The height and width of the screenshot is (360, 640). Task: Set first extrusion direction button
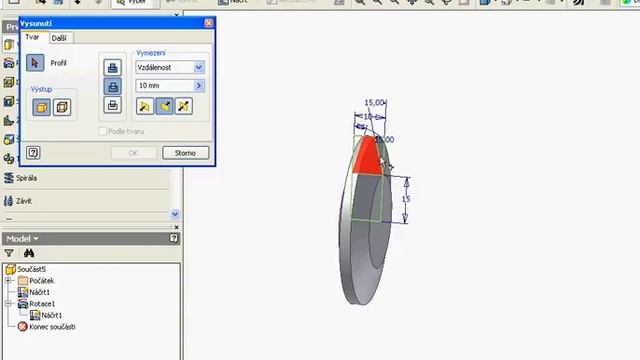point(145,107)
